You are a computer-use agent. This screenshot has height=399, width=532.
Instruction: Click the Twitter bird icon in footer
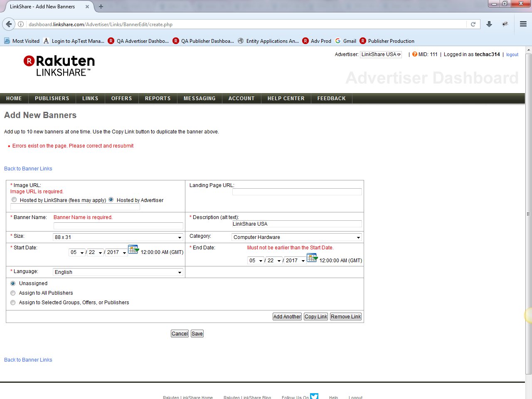[314, 396]
